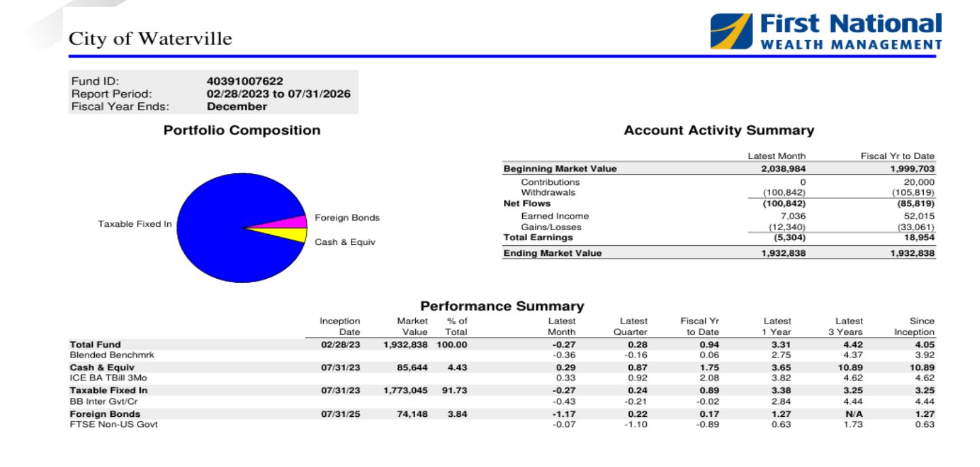980x467 pixels.
Task: Click the FTSE Non-US Govt row label
Action: pyautogui.click(x=114, y=424)
